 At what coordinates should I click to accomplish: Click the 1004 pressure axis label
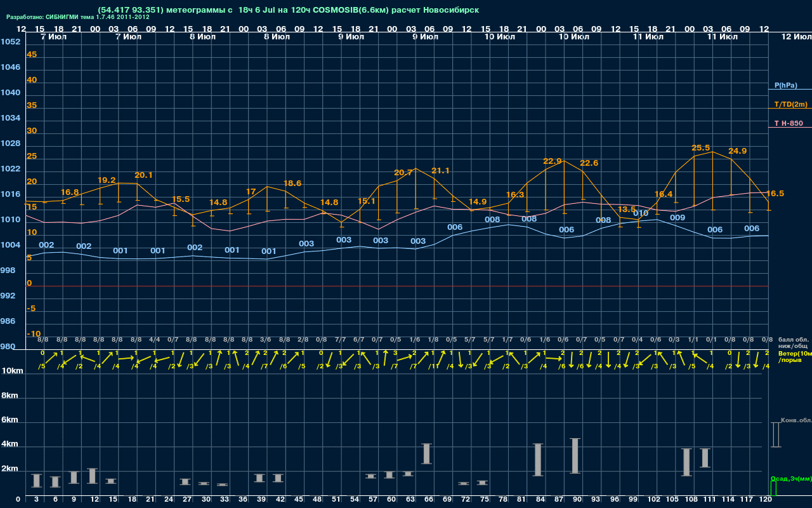[10, 245]
